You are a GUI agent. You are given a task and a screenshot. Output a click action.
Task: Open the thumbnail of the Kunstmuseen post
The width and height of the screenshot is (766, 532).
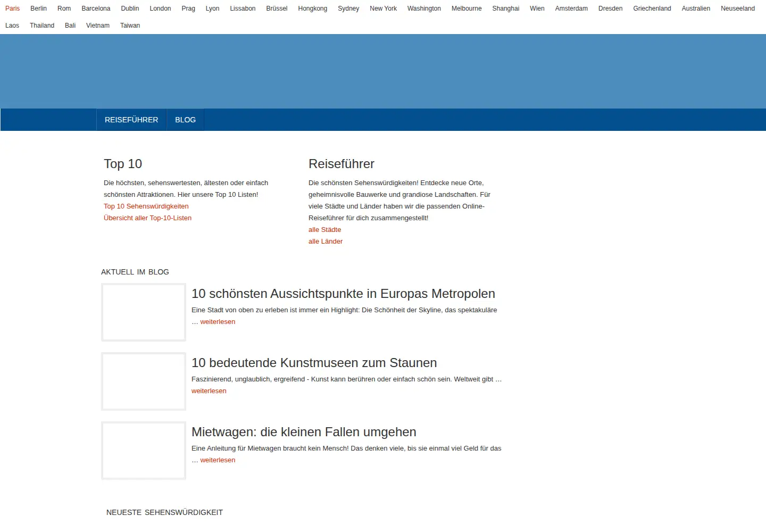(x=144, y=381)
